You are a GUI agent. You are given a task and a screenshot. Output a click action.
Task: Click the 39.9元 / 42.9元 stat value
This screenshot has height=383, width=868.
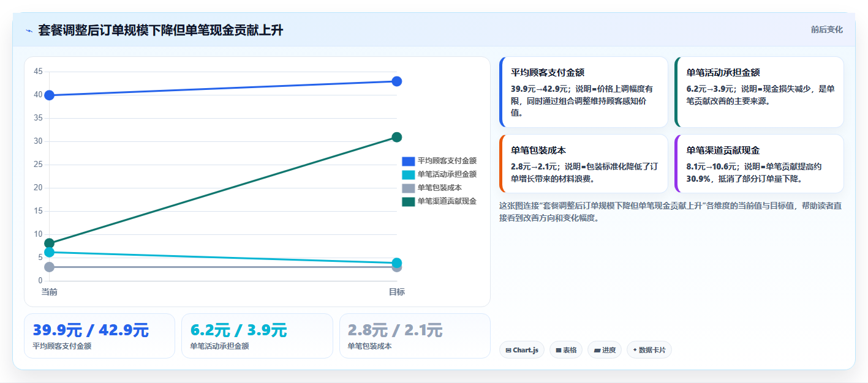[91, 330]
